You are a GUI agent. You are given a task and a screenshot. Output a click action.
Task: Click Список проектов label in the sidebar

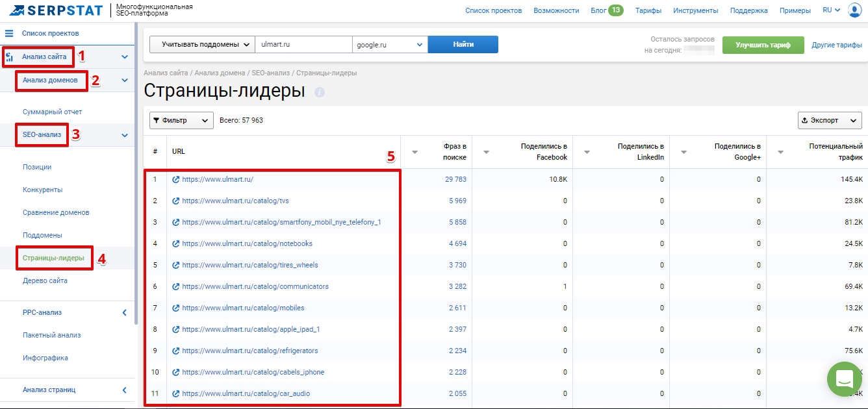[51, 33]
